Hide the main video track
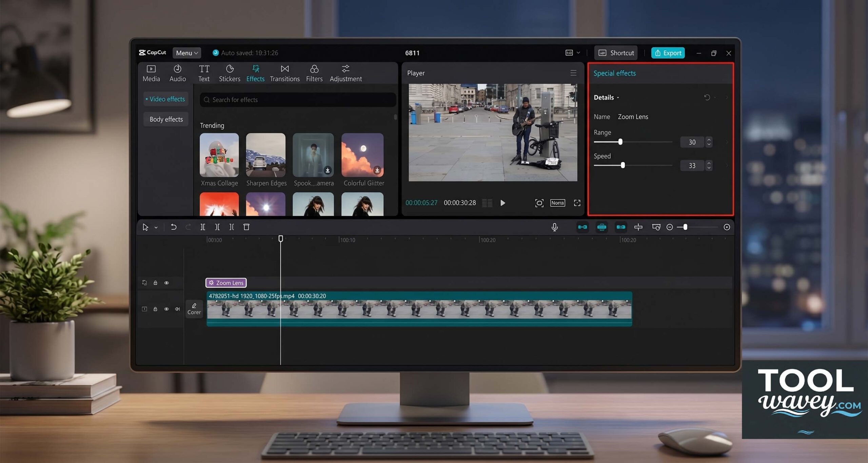Screen dimensions: 868x463 click(x=166, y=309)
